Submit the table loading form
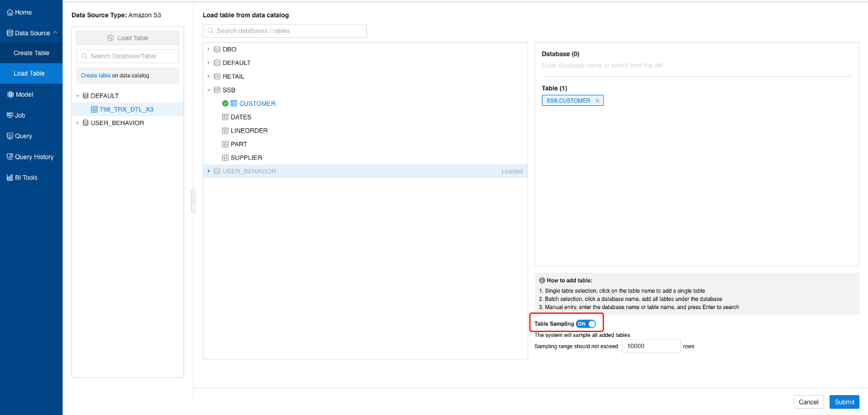Image resolution: width=868 pixels, height=415 pixels. pyautogui.click(x=844, y=401)
